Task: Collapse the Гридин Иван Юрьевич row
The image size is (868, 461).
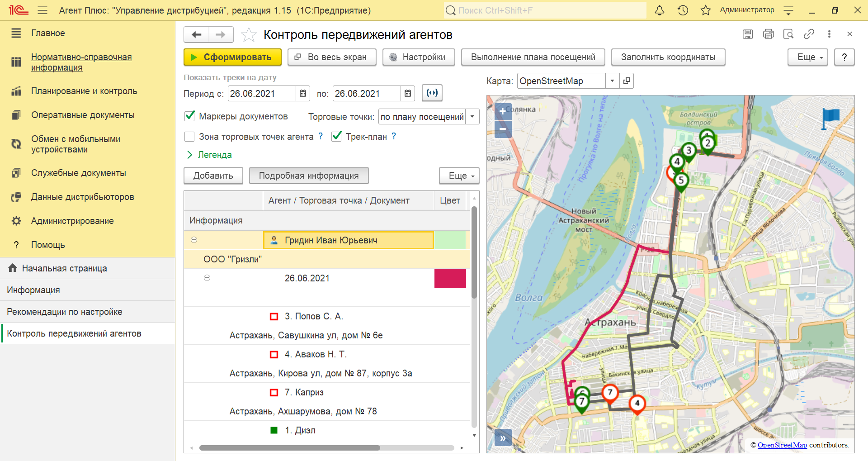Action: point(194,240)
